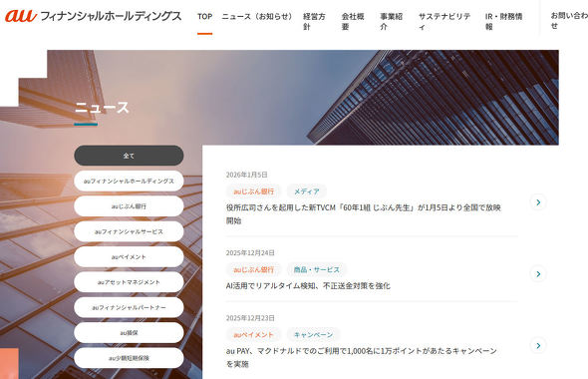Open サステナビリティ menu item
The height and width of the screenshot is (379, 588).
[x=444, y=21]
